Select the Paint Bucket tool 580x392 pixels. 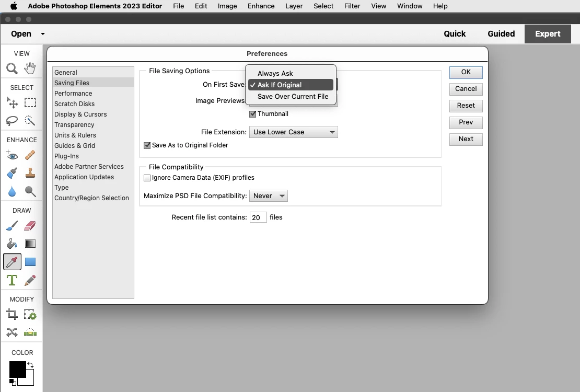pyautogui.click(x=12, y=243)
